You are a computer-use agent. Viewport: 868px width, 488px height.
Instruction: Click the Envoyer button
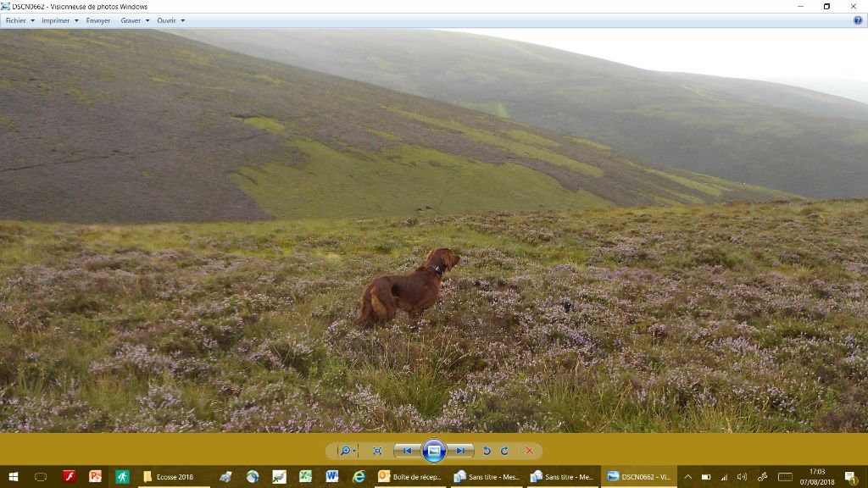tap(98, 20)
